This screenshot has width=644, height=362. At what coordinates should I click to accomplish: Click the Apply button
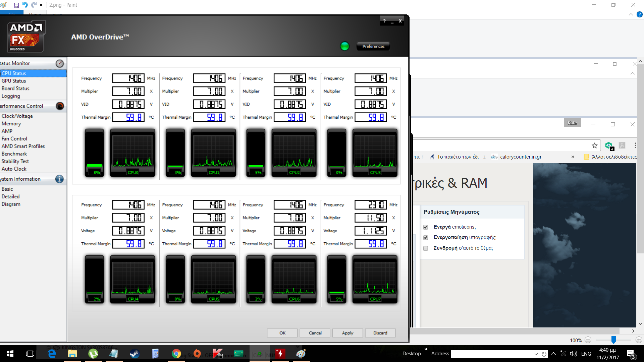347,333
